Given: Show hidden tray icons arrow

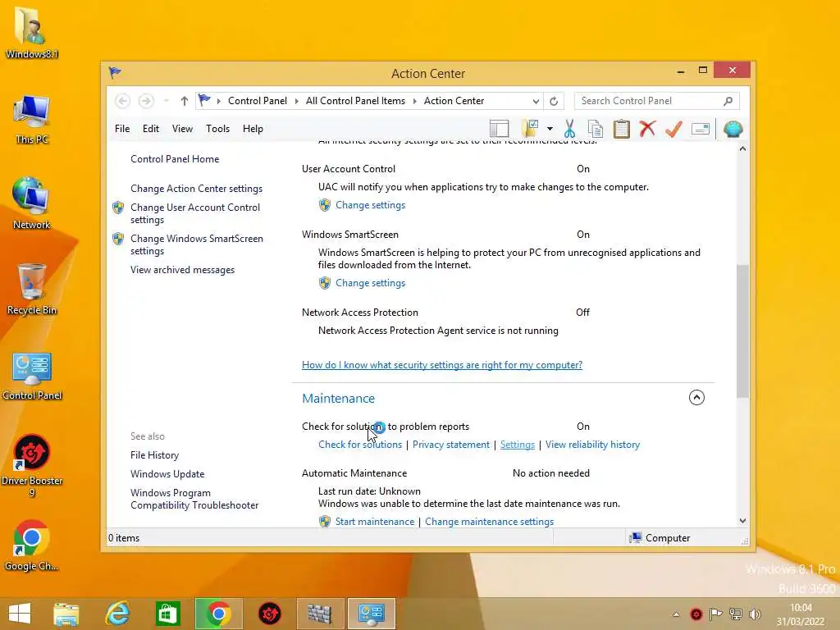Looking at the screenshot, I should 676,614.
